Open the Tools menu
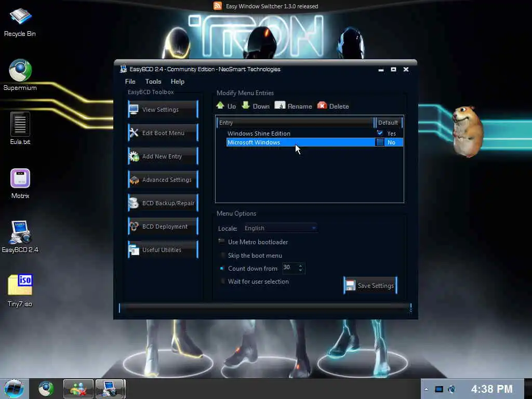Image resolution: width=532 pixels, height=399 pixels. (153, 82)
